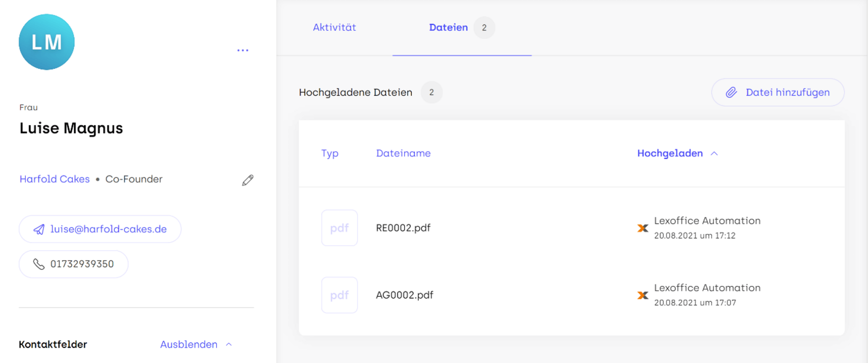Click the pdf icon for RE0002.pdf
The image size is (868, 363).
click(x=339, y=228)
